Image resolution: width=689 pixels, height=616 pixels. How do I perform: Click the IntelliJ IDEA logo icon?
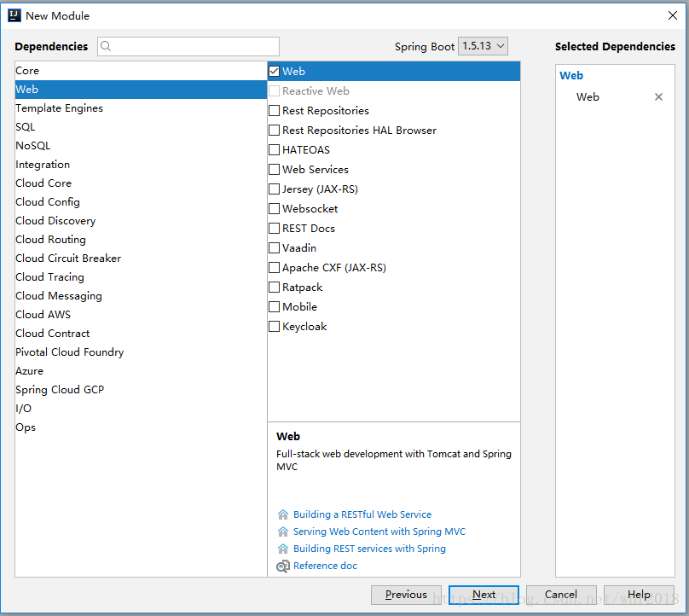tap(14, 15)
